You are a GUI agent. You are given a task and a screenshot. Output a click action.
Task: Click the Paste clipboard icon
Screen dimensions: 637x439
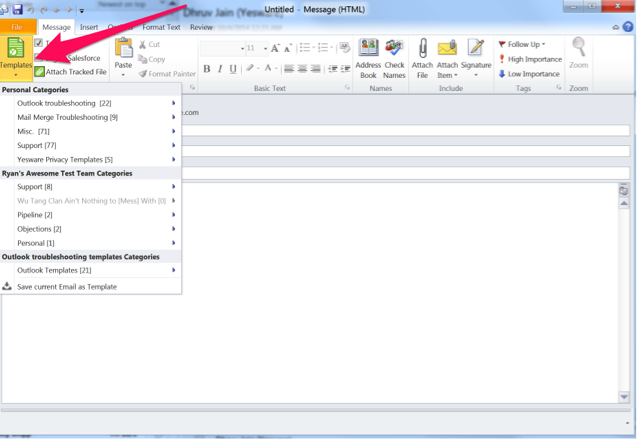124,48
